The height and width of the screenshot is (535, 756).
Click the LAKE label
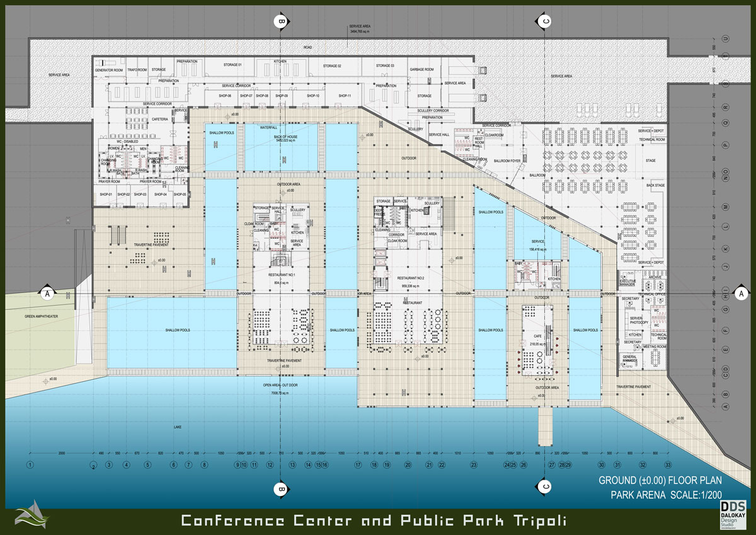tap(178, 427)
